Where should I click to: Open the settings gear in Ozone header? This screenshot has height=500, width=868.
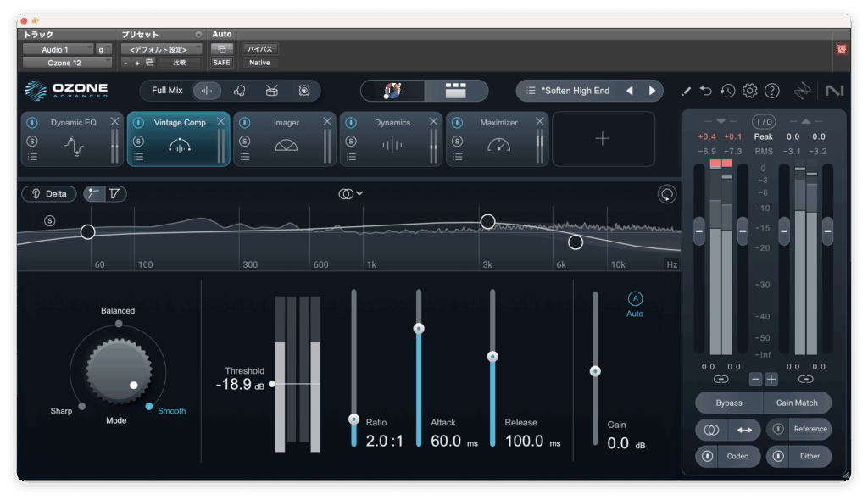[x=749, y=91]
